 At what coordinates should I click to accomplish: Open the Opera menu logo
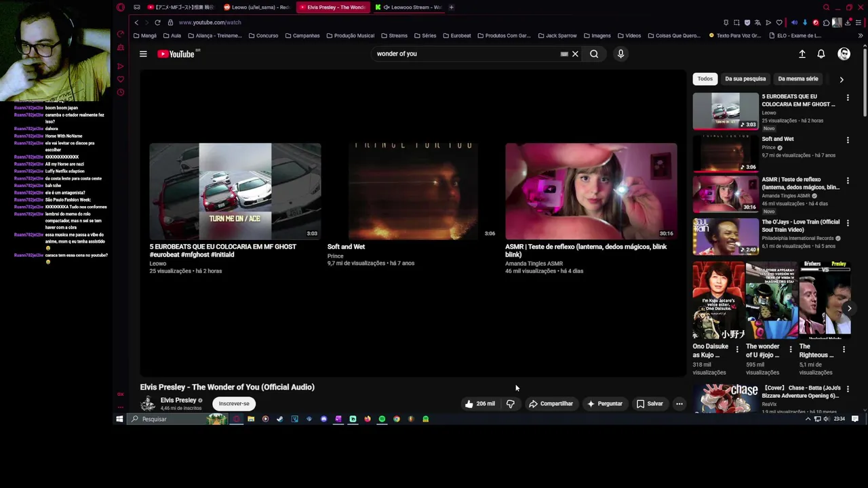pyautogui.click(x=121, y=7)
